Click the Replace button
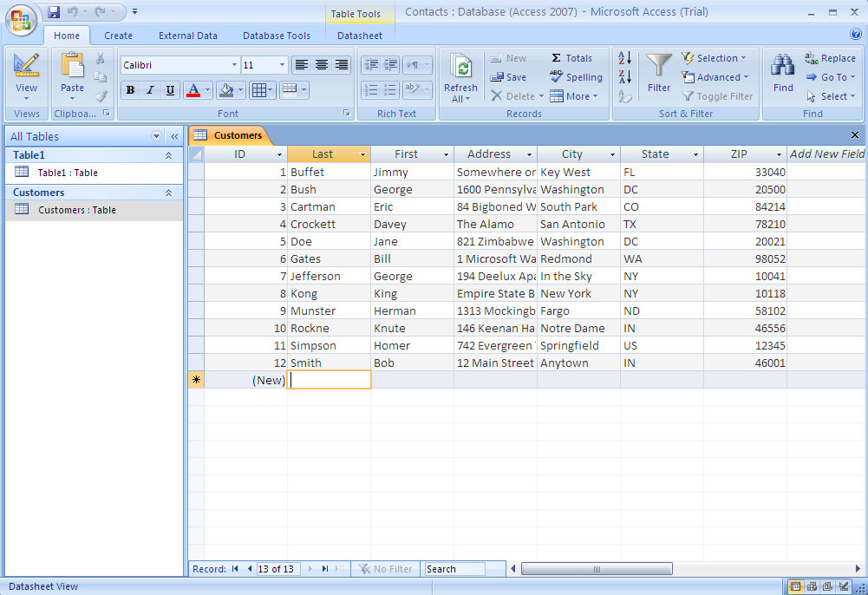The height and width of the screenshot is (595, 868). pos(831,57)
